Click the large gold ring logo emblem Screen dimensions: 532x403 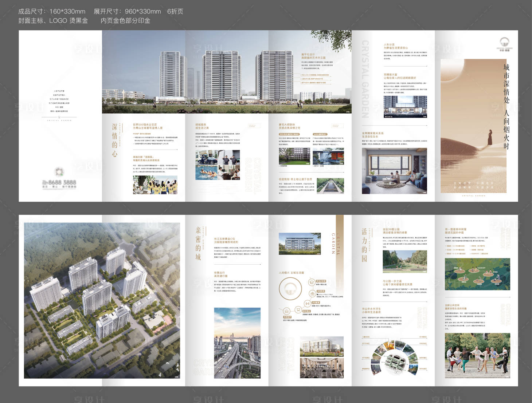[290, 288]
